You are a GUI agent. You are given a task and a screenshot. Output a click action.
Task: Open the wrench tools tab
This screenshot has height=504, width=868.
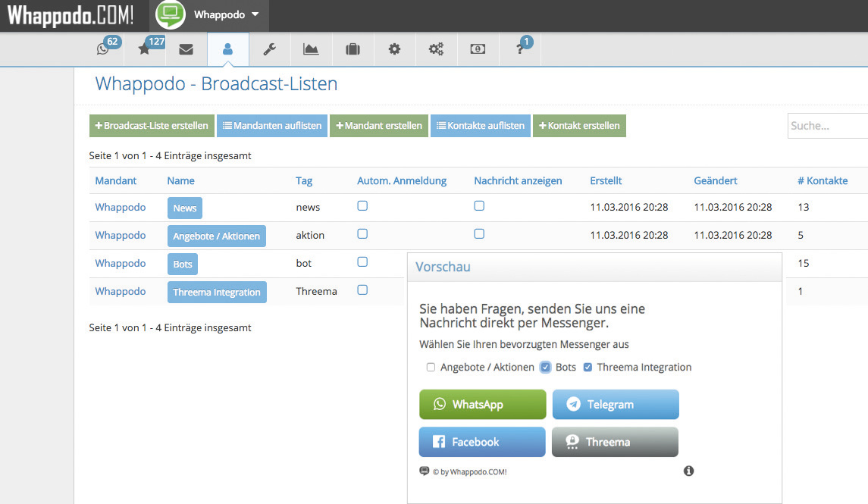pyautogui.click(x=270, y=49)
